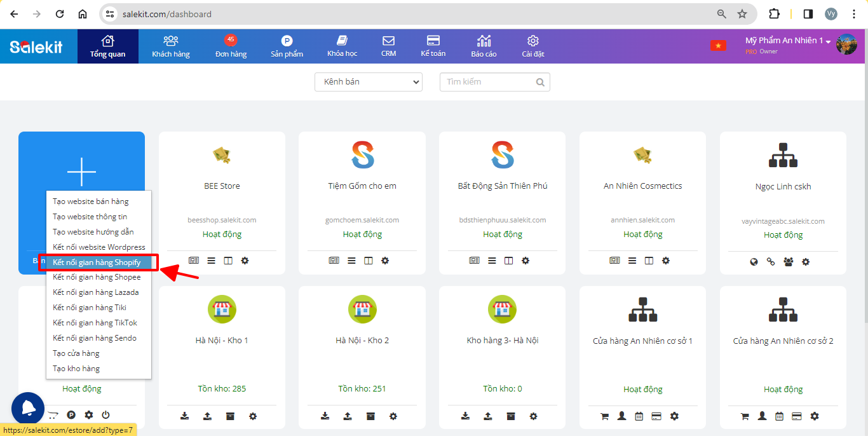The image size is (868, 436).
Task: Click the settings gear on BEE Store card
Action: pyautogui.click(x=245, y=261)
